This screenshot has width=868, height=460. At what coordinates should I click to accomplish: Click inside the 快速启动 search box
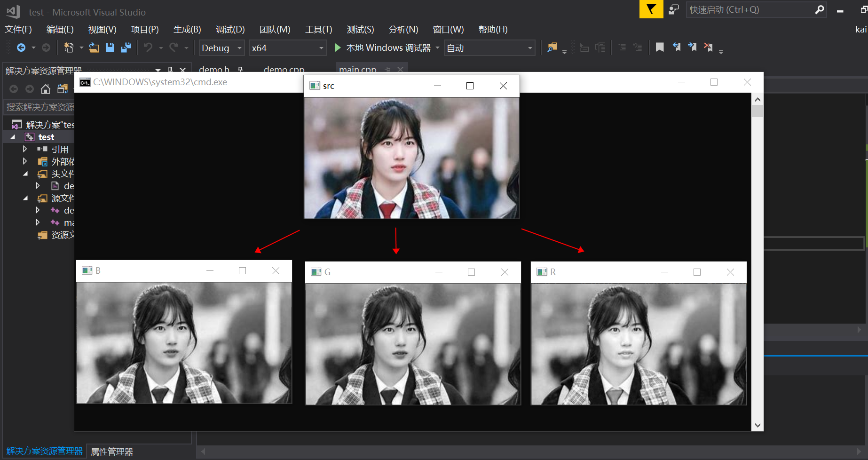pos(752,9)
